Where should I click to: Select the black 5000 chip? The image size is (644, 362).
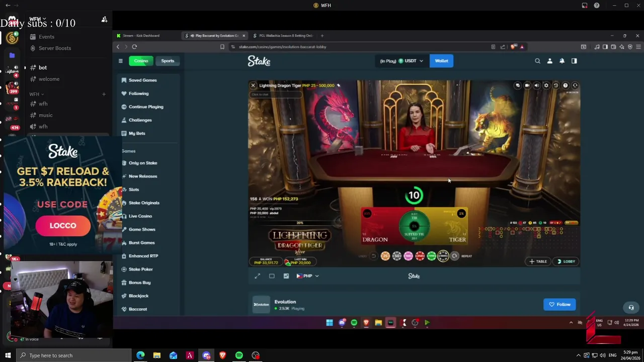(443, 256)
